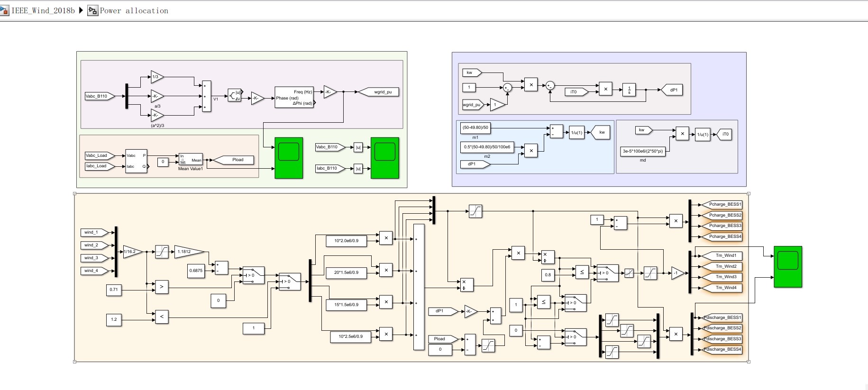
Task: Open the green scope fed by wgrid_pu line
Action: pyautogui.click(x=289, y=158)
